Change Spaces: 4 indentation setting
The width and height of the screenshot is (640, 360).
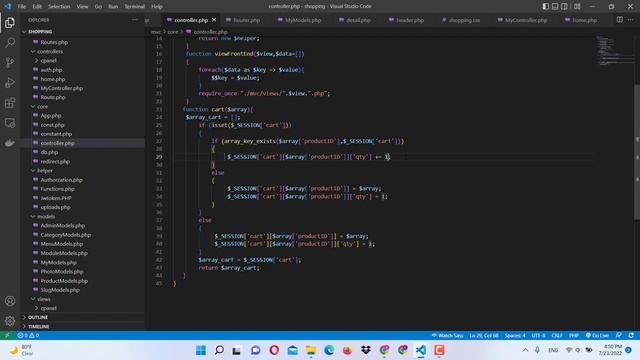pyautogui.click(x=515, y=335)
